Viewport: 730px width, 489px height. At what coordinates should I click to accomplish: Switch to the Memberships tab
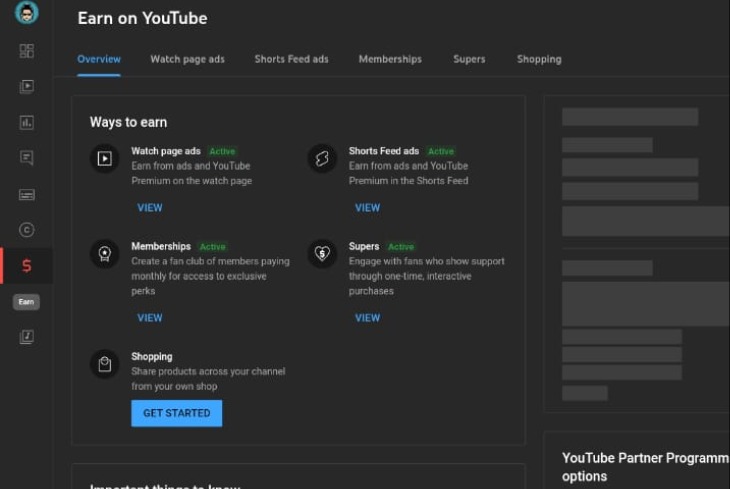click(x=390, y=59)
